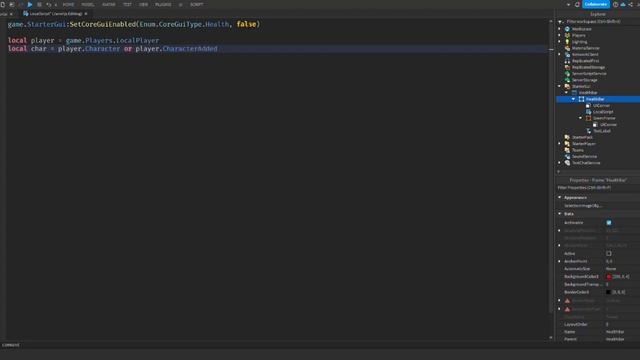This screenshot has height=360, width=640.
Task: Select the Lighting bulb icon
Action: (567, 42)
